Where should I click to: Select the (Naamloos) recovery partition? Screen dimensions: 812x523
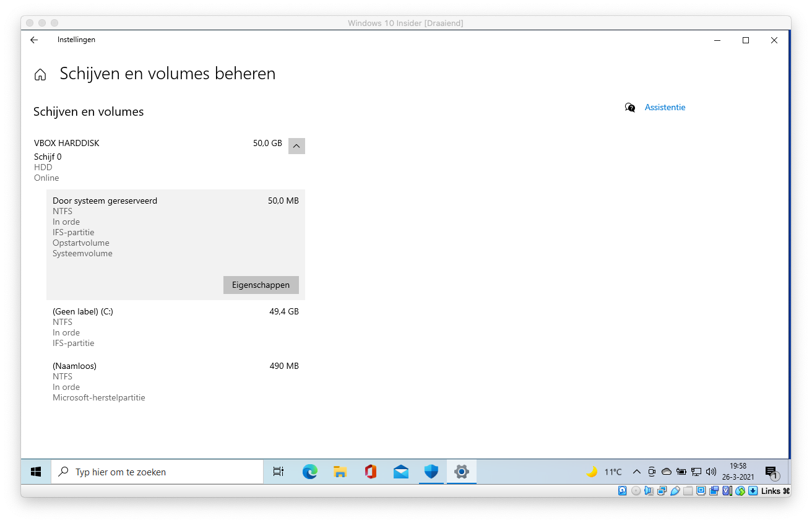coord(175,381)
